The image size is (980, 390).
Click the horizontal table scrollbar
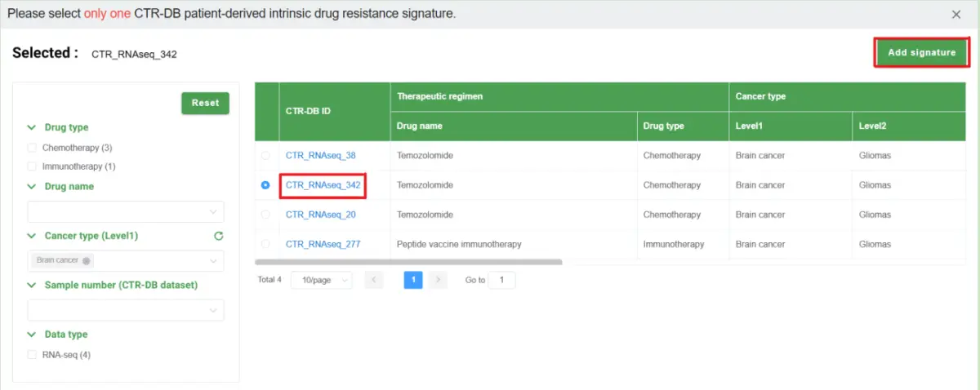[x=409, y=262]
